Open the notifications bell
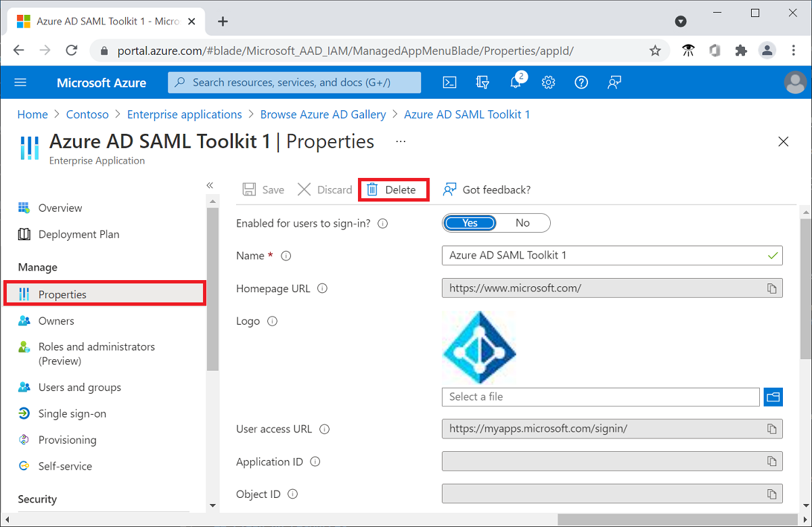This screenshot has width=812, height=527. 516,83
